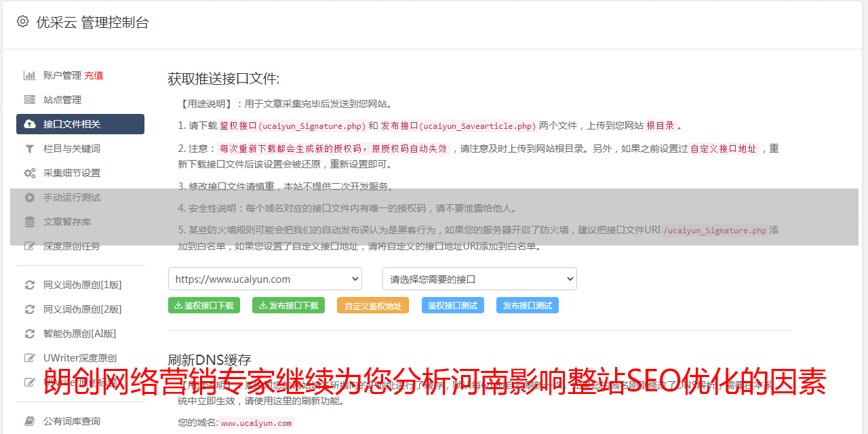Click the red 充值 recharge link
The image size is (868, 434).
[94, 75]
